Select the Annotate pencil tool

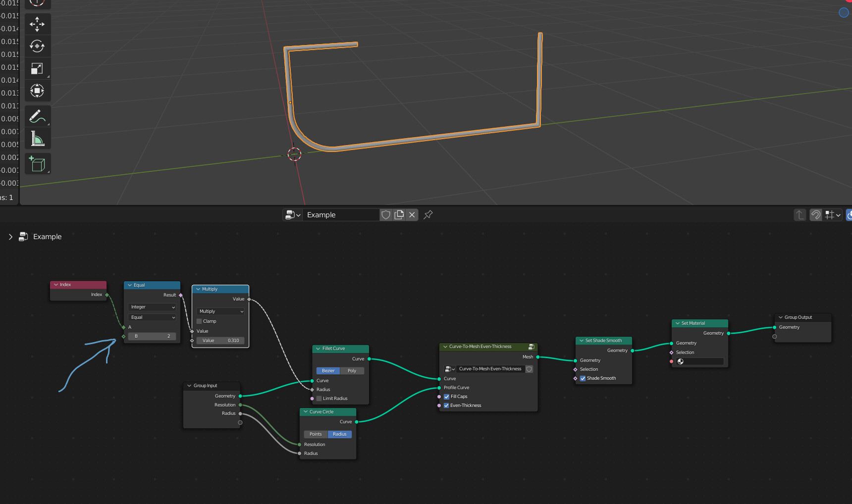point(37,116)
